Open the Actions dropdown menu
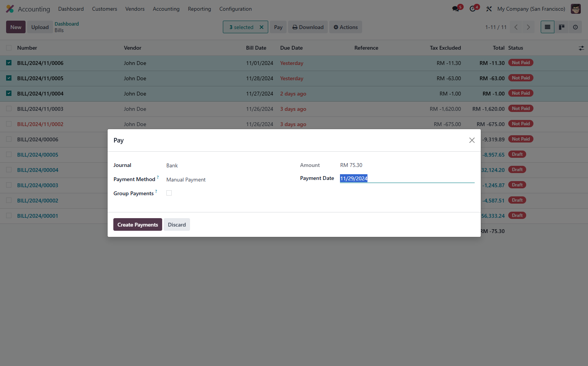Screen dimensions: 588x366 tap(345, 27)
